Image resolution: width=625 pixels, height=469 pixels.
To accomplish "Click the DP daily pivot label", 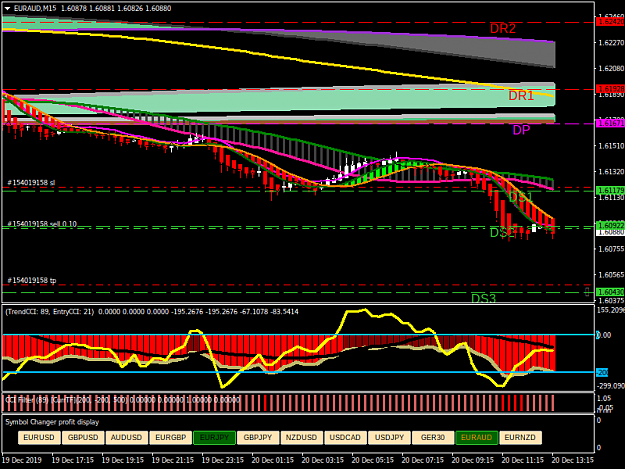I will coord(521,130).
